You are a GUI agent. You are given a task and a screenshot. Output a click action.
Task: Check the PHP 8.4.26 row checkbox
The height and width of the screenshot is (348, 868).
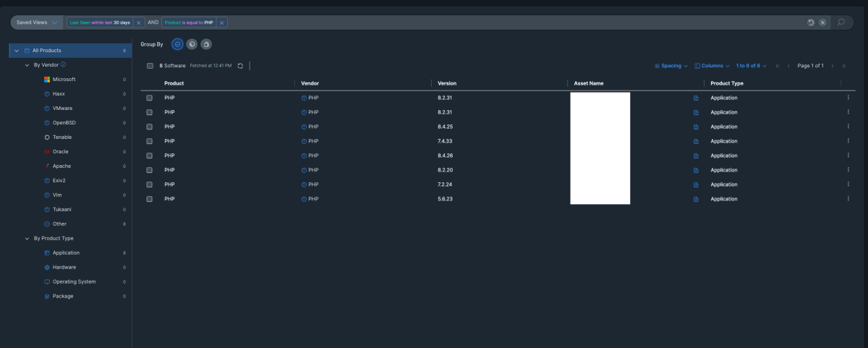click(150, 156)
